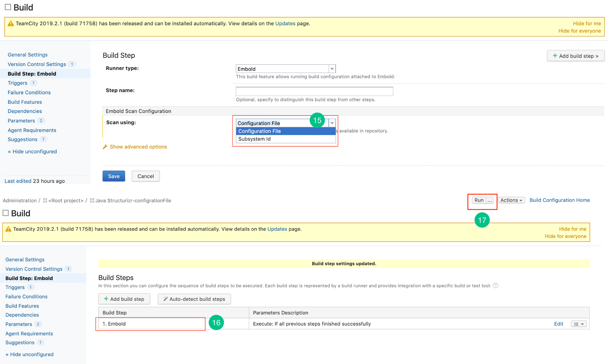Click Execute: If all previous steps finished successfully text
This screenshot has height=364, width=613.
click(312, 324)
